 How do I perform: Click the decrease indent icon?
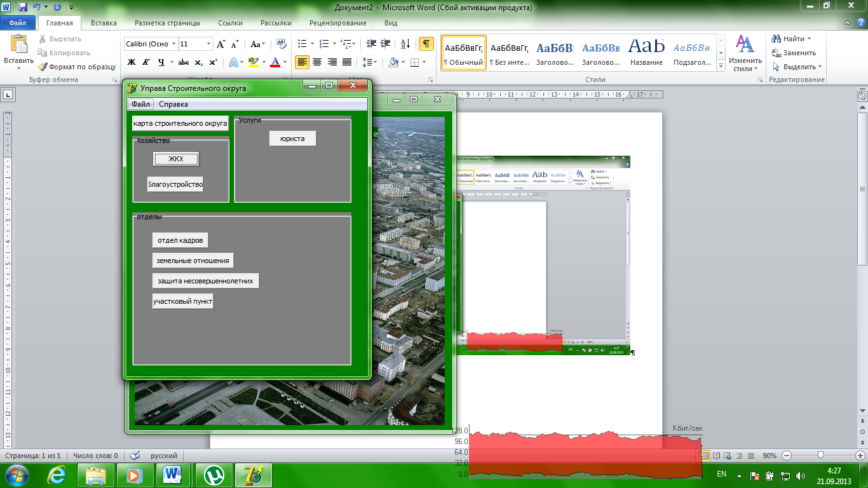371,44
